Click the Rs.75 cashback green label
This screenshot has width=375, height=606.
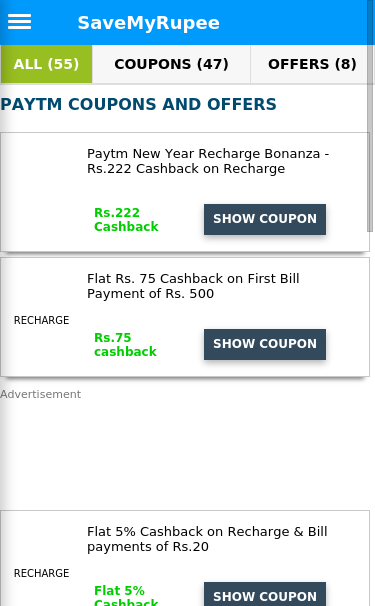(125, 344)
